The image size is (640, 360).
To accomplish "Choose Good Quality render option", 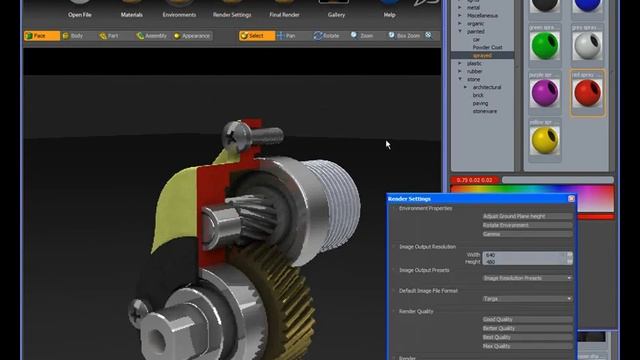I will (x=527, y=320).
